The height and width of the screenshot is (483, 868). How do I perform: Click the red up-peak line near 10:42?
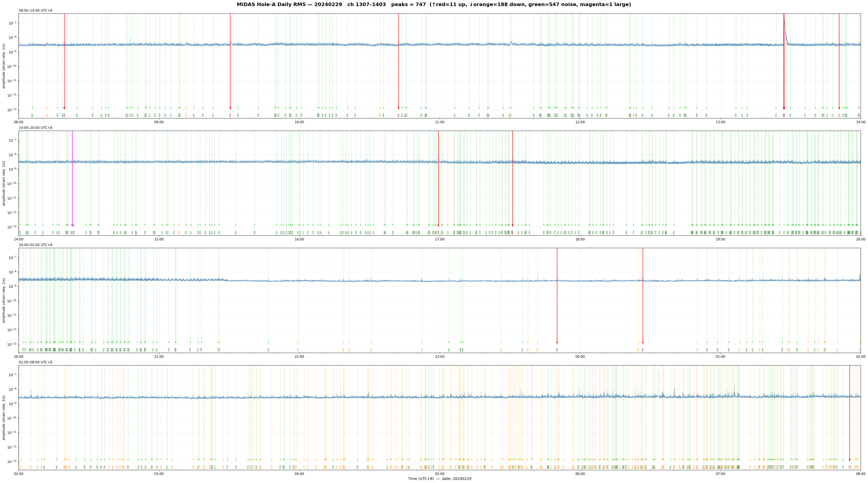[x=399, y=61]
